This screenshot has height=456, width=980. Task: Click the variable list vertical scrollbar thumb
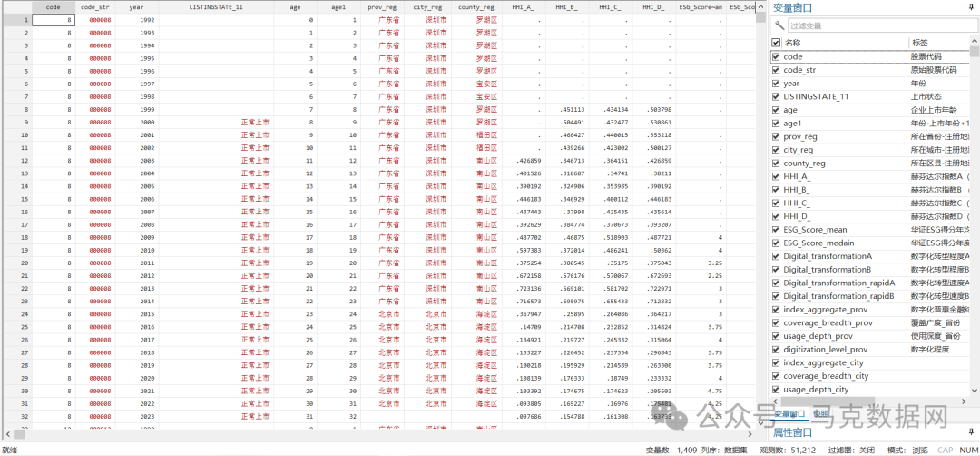point(975,51)
